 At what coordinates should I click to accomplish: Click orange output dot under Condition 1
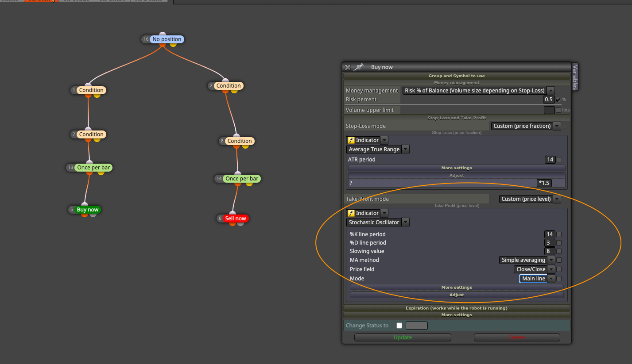pos(89,96)
